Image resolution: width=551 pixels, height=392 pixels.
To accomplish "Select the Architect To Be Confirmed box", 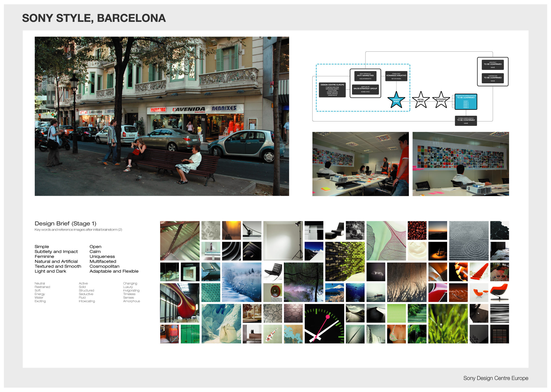I will [x=492, y=64].
